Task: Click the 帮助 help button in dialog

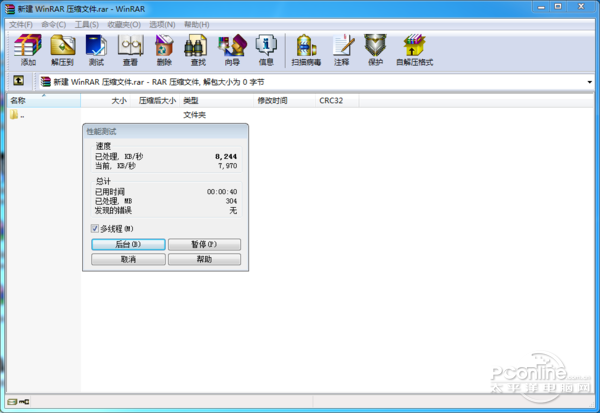Action: (x=204, y=259)
